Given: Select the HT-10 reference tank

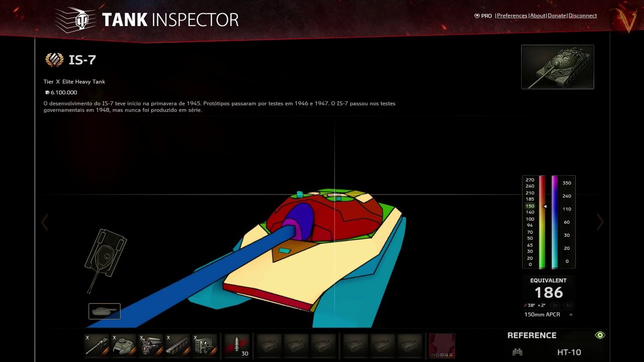Looking at the screenshot, I should (569, 352).
